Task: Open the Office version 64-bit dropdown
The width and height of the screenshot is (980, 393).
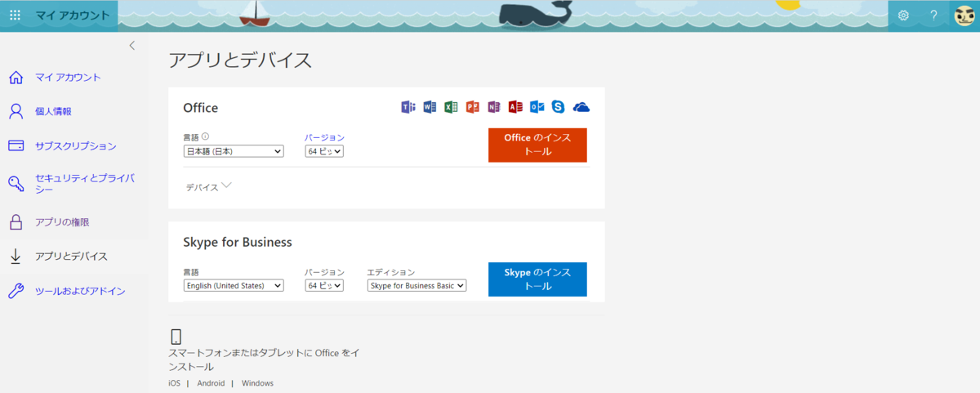Action: 324,151
